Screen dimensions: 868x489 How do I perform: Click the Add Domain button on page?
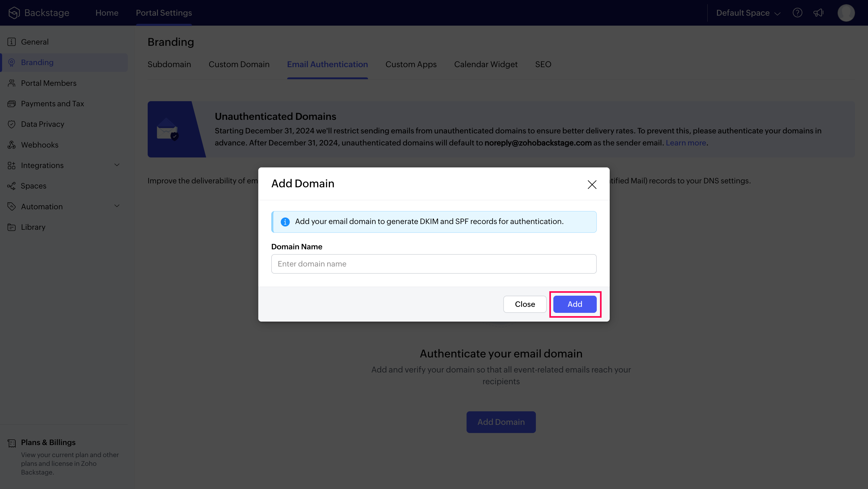501,422
